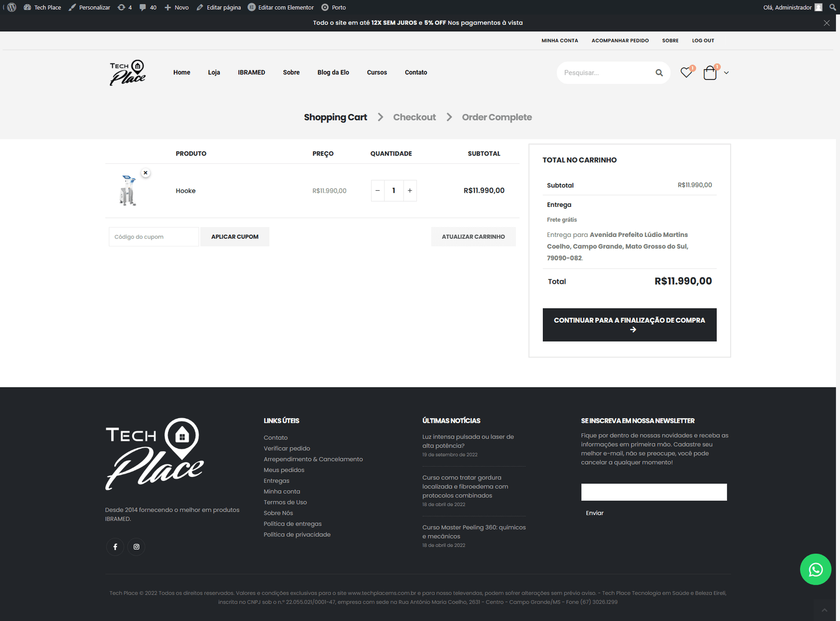Open the IBRAMED menu item
Image resolution: width=840 pixels, height=621 pixels.
(251, 73)
